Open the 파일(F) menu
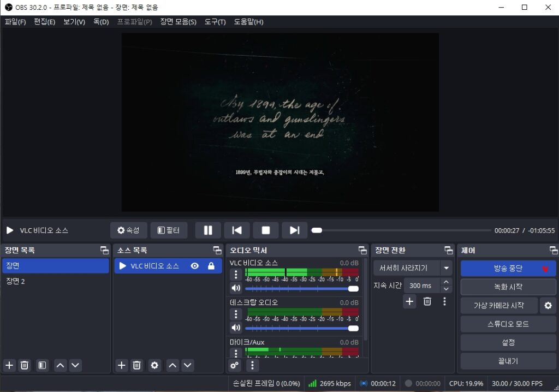The image size is (559, 392). [15, 22]
